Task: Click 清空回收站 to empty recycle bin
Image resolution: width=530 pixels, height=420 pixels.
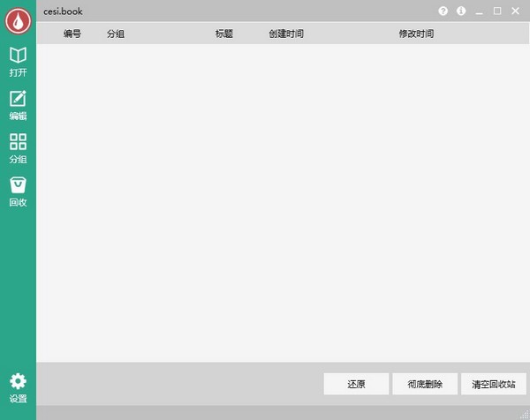Action: [493, 384]
